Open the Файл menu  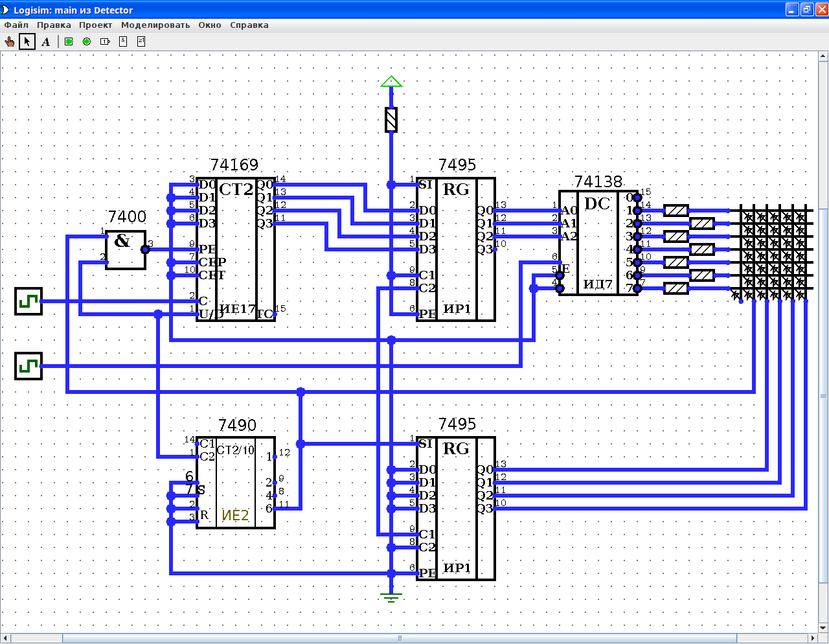point(16,25)
